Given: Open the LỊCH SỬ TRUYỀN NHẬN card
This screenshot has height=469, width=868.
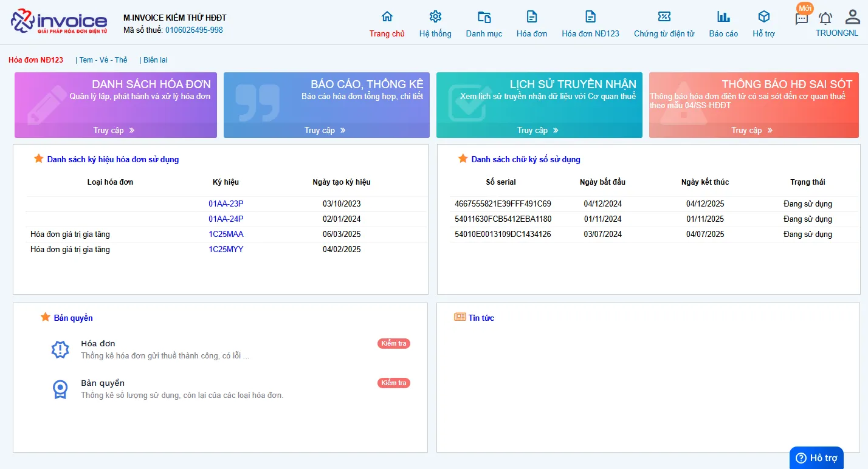Looking at the screenshot, I should (539, 105).
